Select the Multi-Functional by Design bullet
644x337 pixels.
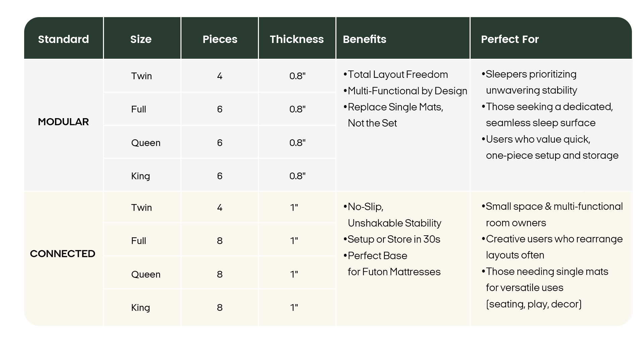tap(407, 91)
